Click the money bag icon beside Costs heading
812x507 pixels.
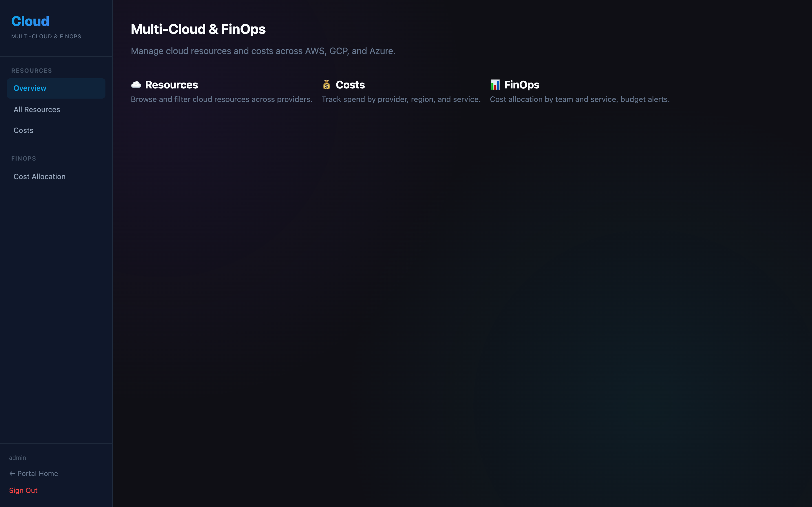point(326,85)
